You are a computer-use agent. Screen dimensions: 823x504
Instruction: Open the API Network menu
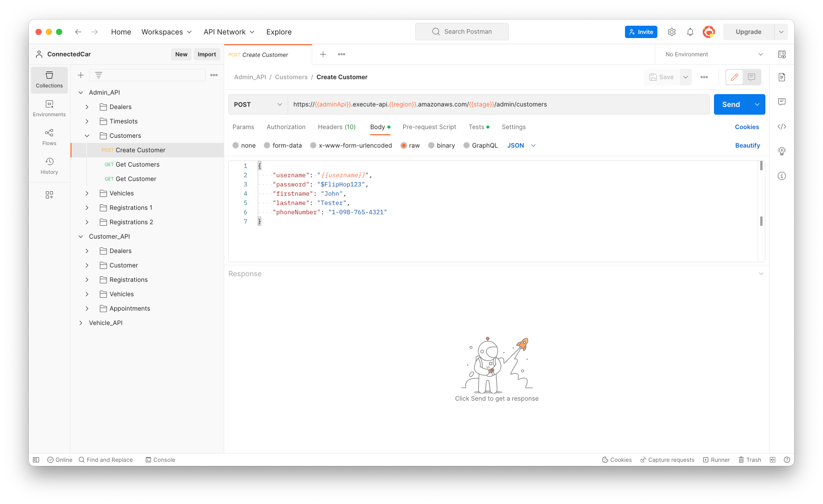pyautogui.click(x=229, y=32)
